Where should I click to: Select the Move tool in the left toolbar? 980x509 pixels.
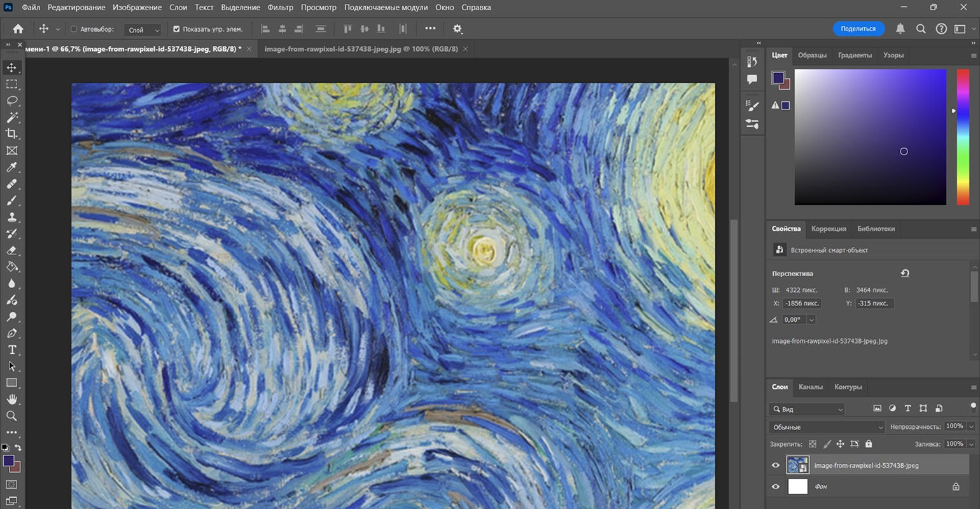pyautogui.click(x=11, y=67)
